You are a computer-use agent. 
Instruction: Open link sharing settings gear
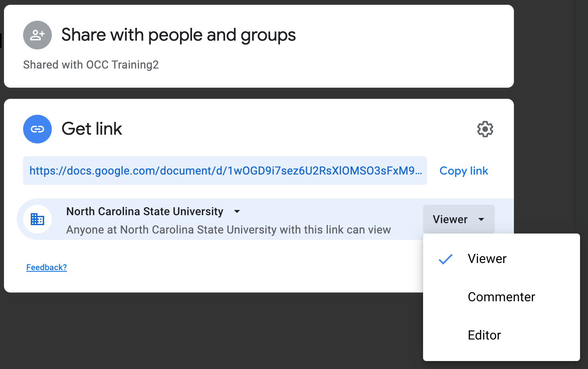point(485,130)
